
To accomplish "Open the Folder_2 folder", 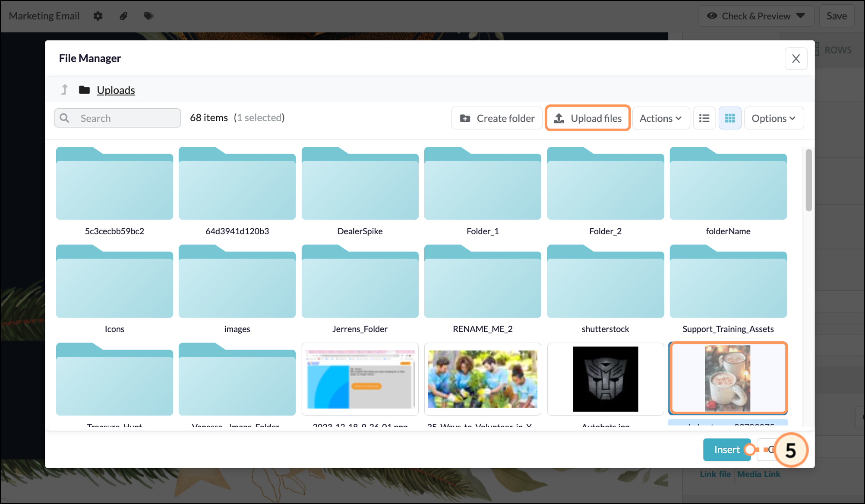I will pyautogui.click(x=606, y=183).
